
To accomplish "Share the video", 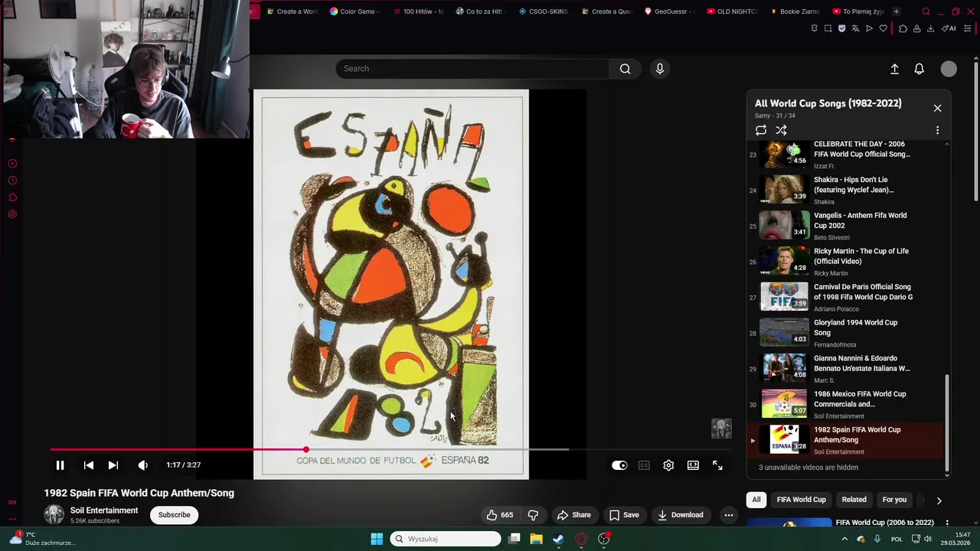I will coord(574,515).
